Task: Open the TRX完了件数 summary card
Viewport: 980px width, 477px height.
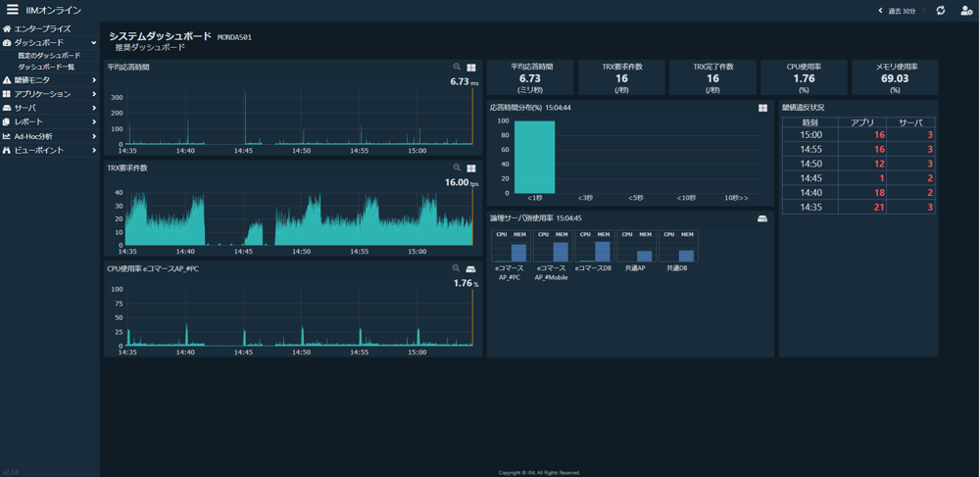Action: [712, 78]
